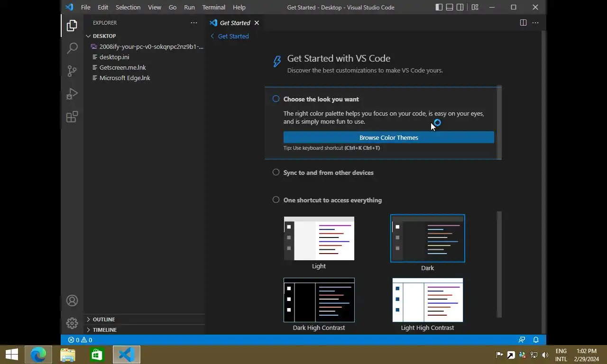Click the volume icon in system tray
607x364 pixels.
[x=545, y=355]
